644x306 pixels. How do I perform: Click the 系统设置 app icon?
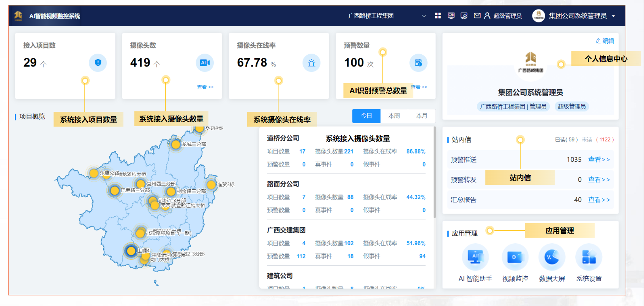[589, 257]
